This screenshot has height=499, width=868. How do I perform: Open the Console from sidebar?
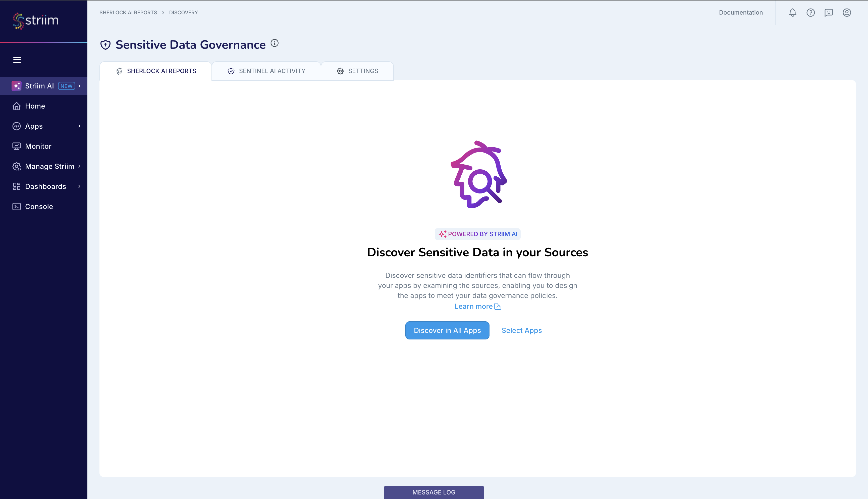pyautogui.click(x=39, y=206)
